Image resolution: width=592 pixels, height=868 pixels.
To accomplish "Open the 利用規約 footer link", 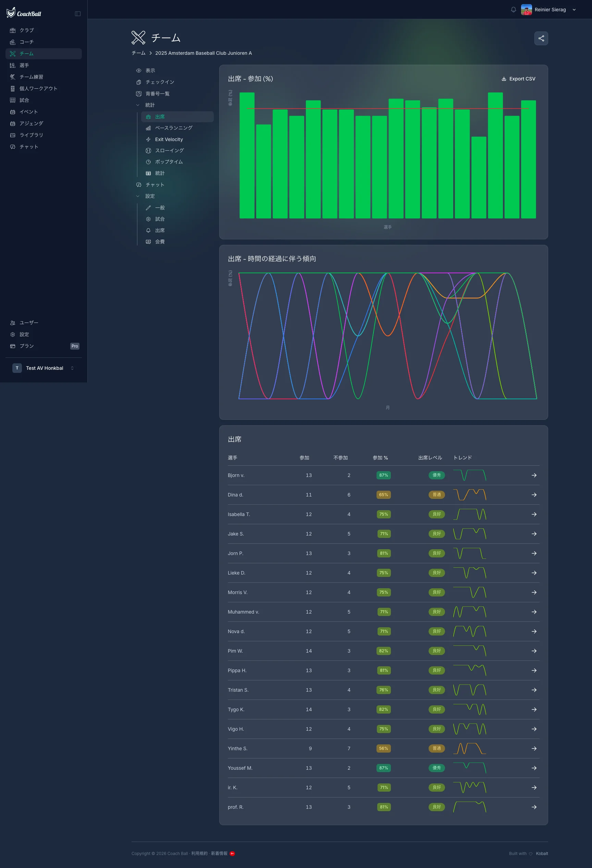I will pos(199,853).
